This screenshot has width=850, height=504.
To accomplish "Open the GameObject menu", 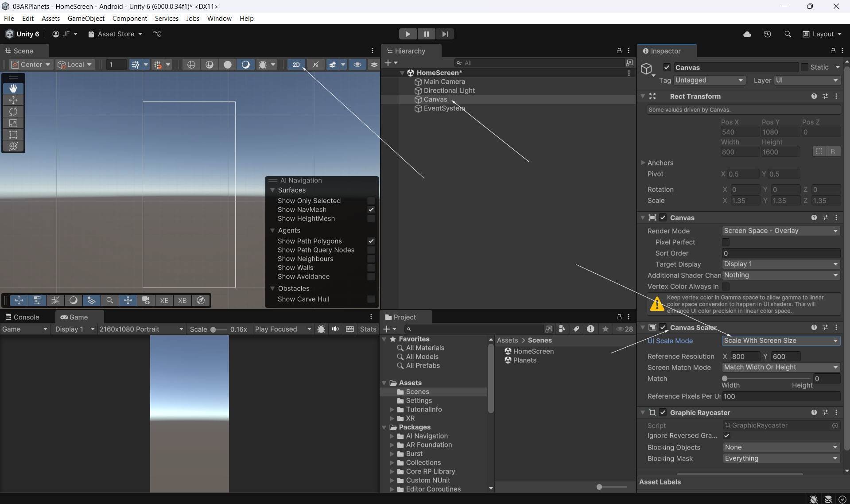I will 86,19.
